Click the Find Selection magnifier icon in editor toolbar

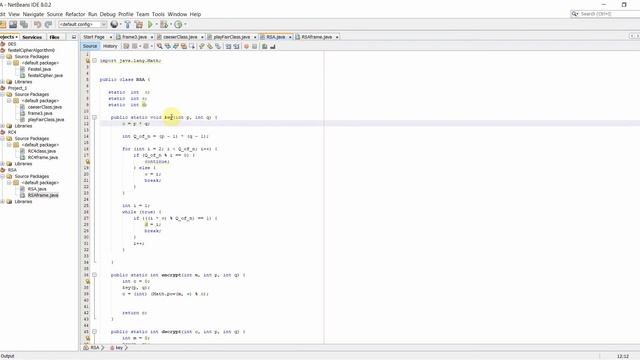point(160,47)
